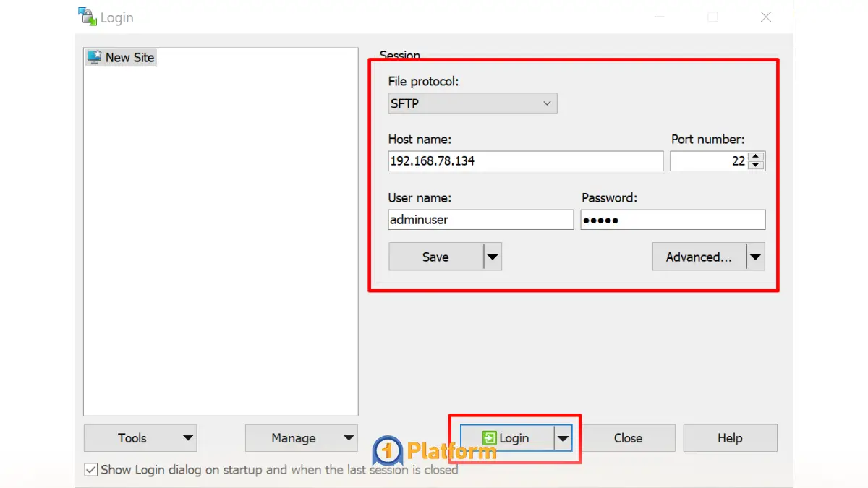Viewport: 868px width, 488px height.
Task: Click the green Login arrow icon
Action: coord(490,438)
